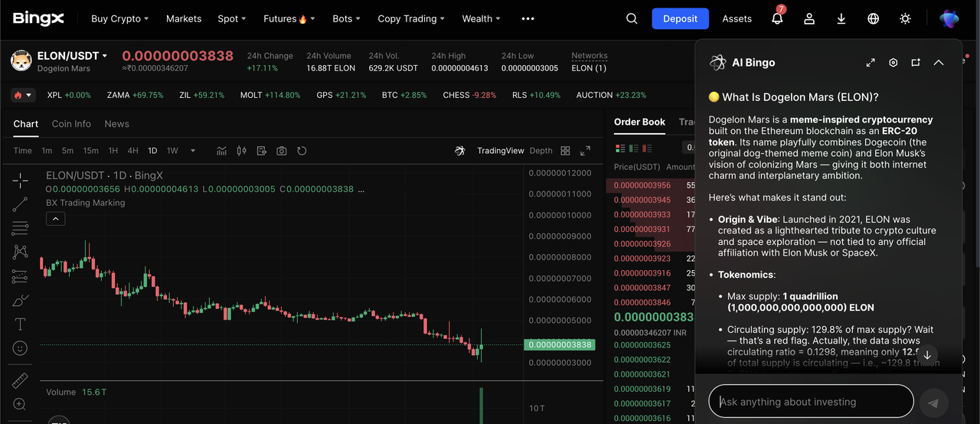Viewport: 980px width, 424px height.
Task: Click the current price label on the price axis
Action: tap(559, 345)
